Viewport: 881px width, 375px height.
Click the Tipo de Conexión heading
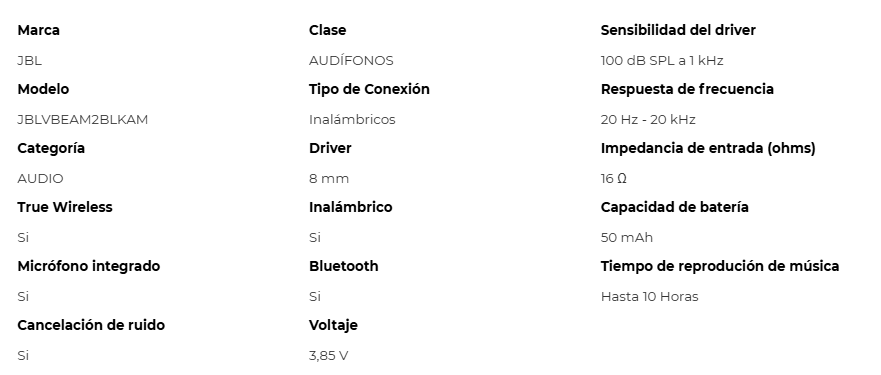(x=369, y=89)
